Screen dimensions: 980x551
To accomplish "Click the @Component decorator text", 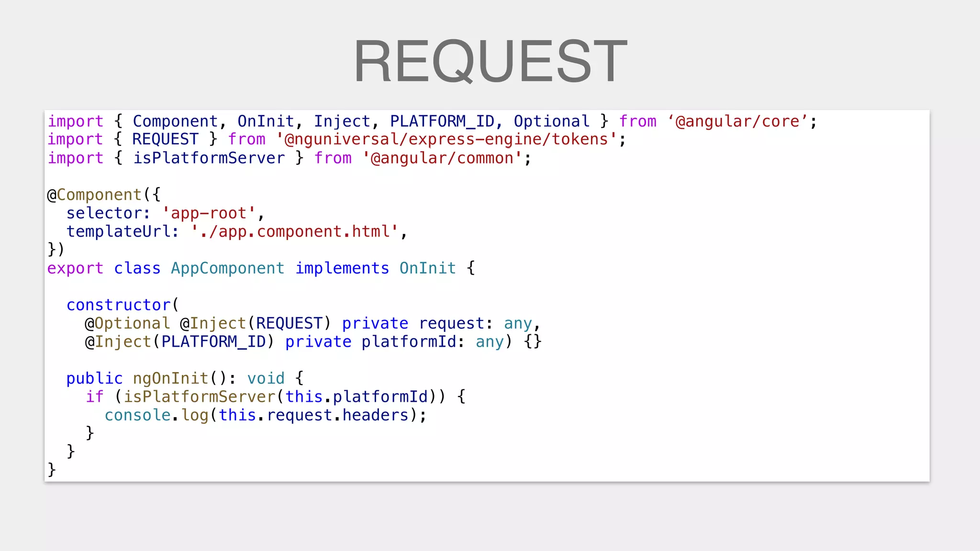I will click(x=95, y=195).
